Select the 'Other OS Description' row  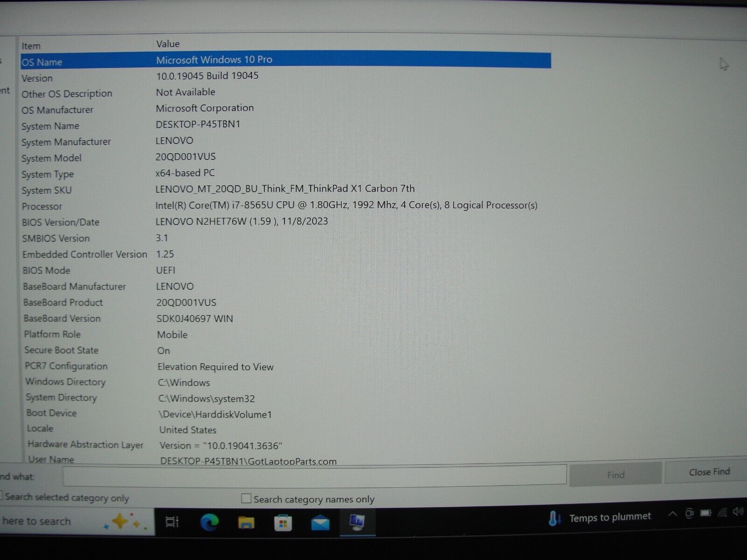point(67,94)
